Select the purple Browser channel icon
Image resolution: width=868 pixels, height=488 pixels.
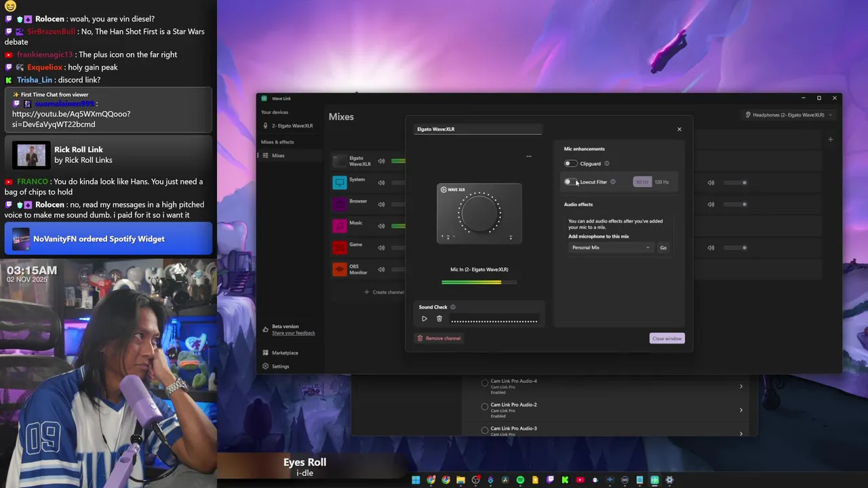(340, 204)
